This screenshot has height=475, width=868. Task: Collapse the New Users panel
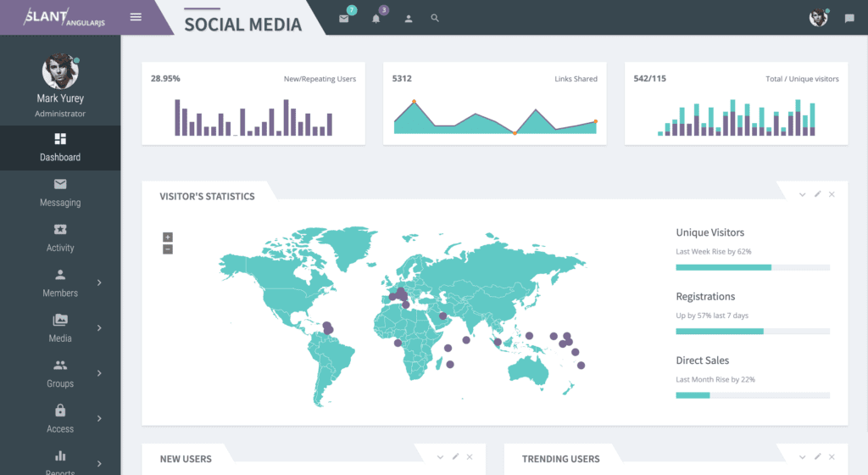tap(440, 457)
